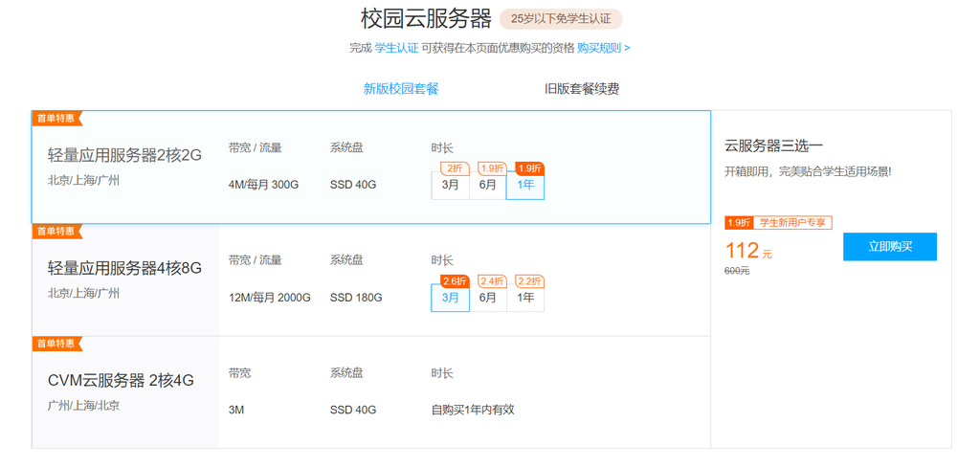
Task: Click 首单特惠 ribbon on 2核2G plan
Action: (56, 118)
